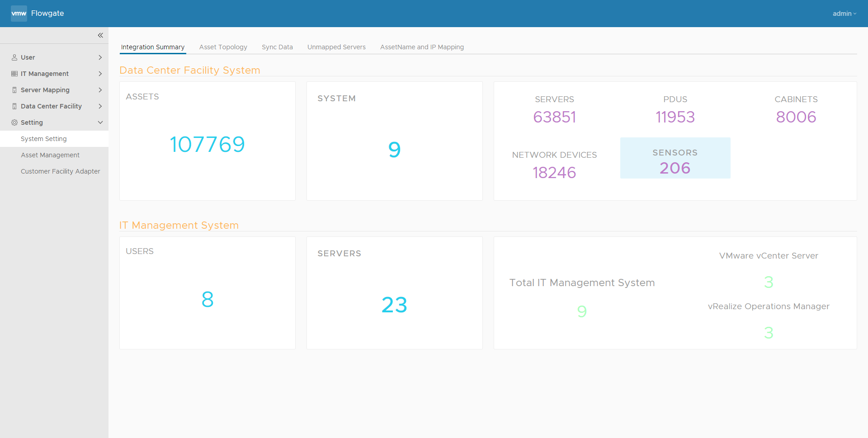
Task: Click the Data Center Facility building icon
Action: click(14, 106)
